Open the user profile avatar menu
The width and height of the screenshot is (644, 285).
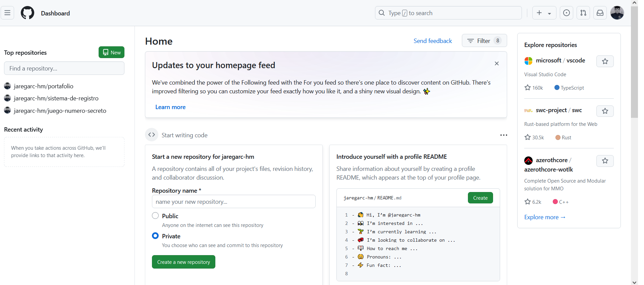(617, 13)
